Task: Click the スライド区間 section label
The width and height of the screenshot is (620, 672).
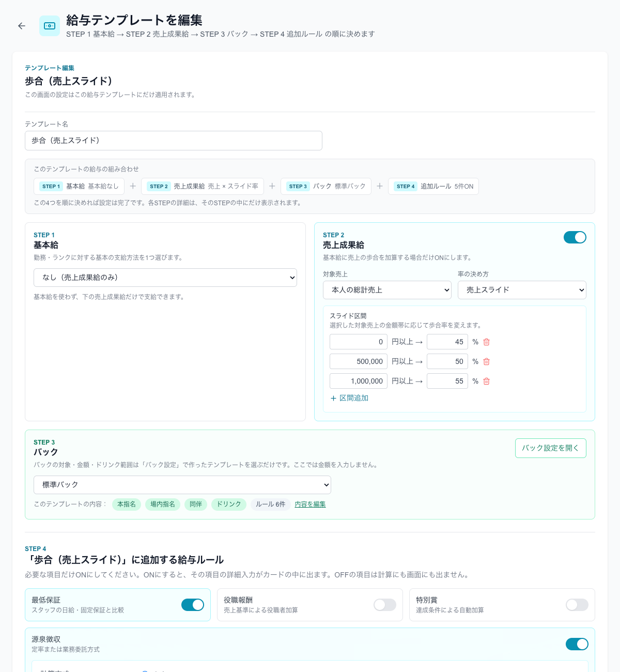Action: (348, 316)
